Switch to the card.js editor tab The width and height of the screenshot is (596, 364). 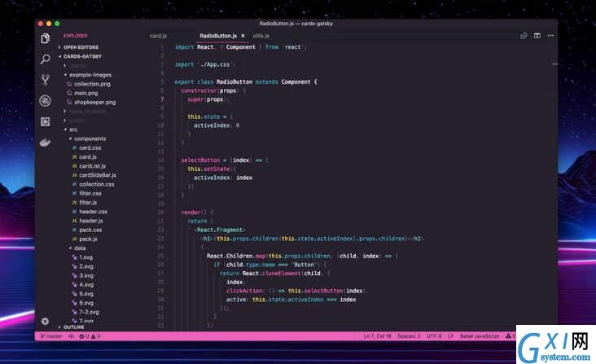coord(158,36)
